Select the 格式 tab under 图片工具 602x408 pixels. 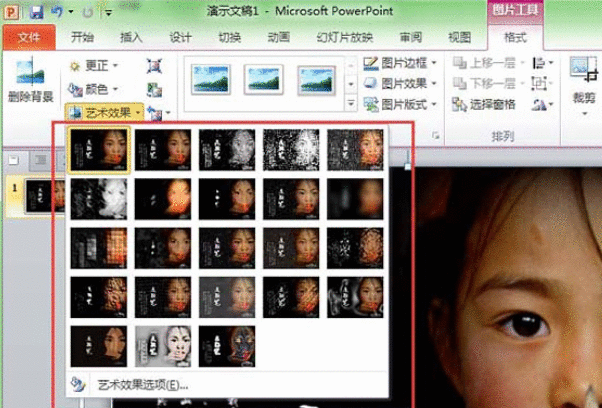pyautogui.click(x=515, y=37)
